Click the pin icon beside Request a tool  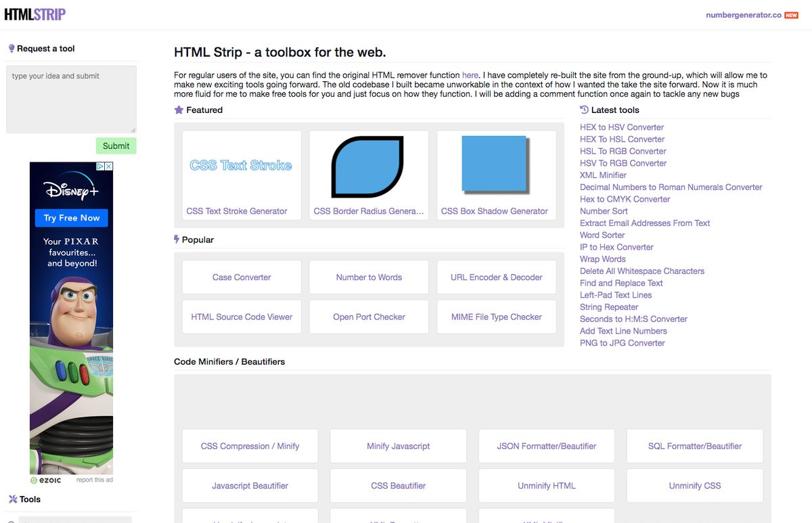tap(12, 48)
